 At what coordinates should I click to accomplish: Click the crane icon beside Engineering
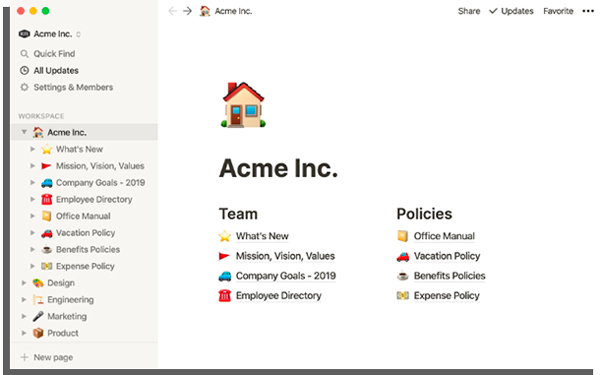(38, 300)
